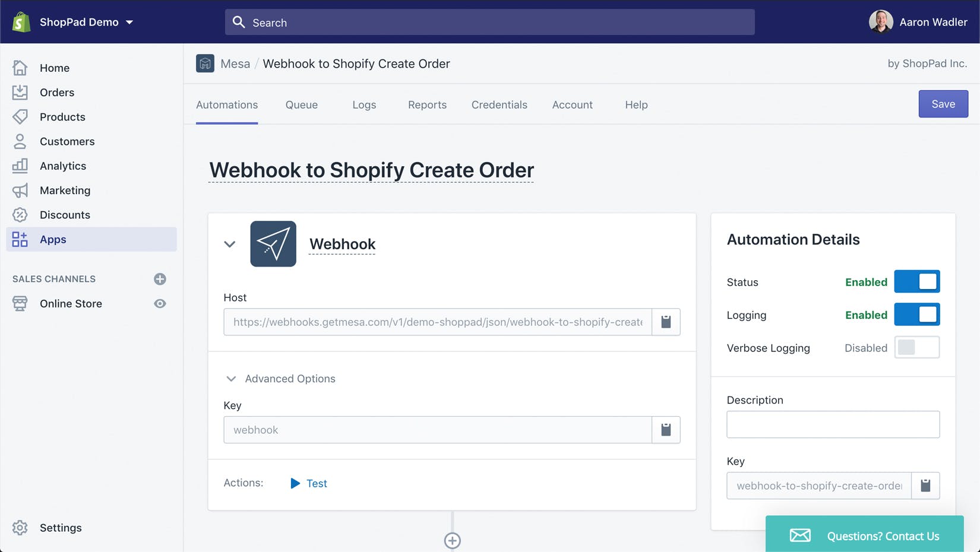Viewport: 980px width, 552px height.
Task: Click the Shopify bag logo
Action: [x=21, y=22]
